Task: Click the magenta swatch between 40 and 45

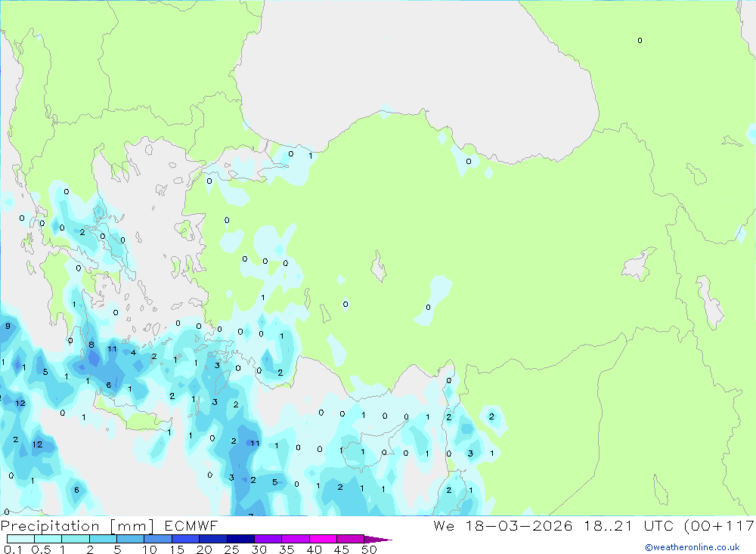Action: (x=323, y=539)
